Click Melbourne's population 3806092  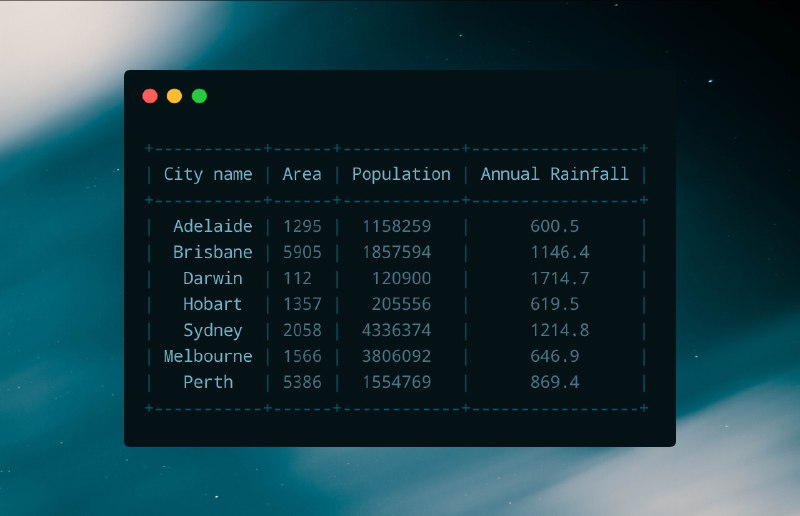coord(397,356)
